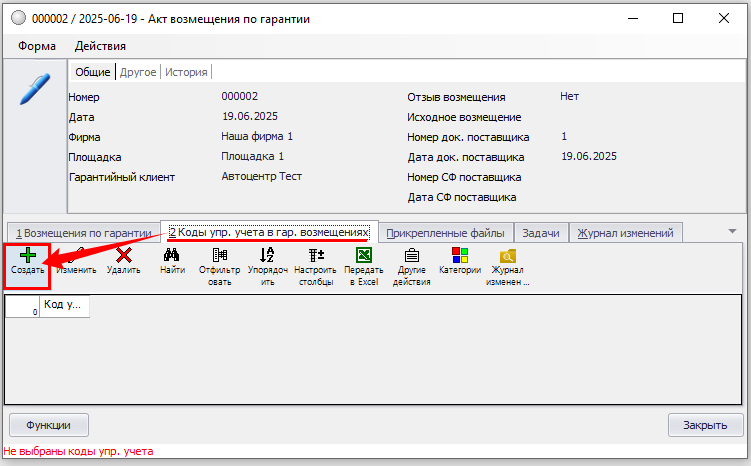Switch to the Другое tab

point(138,72)
